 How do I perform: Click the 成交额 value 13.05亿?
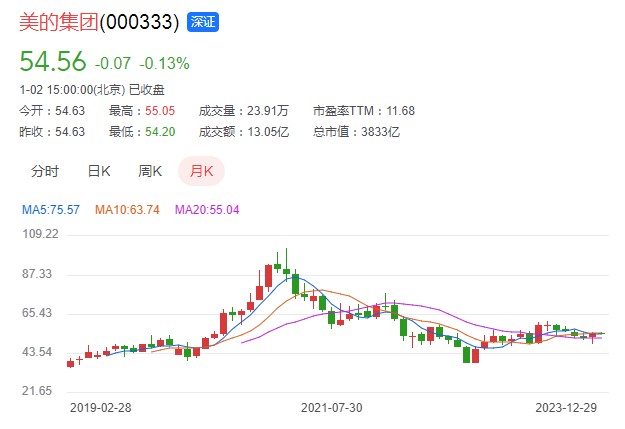click(268, 132)
